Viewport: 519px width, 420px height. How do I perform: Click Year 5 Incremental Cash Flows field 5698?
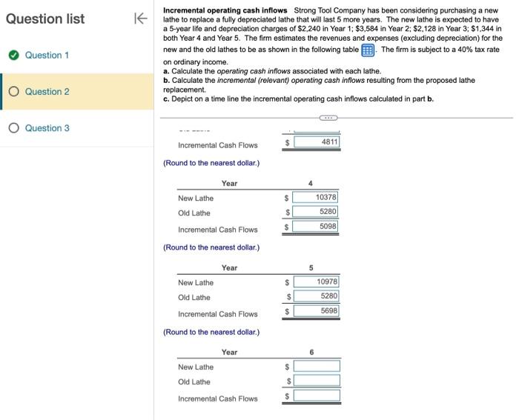(317, 310)
